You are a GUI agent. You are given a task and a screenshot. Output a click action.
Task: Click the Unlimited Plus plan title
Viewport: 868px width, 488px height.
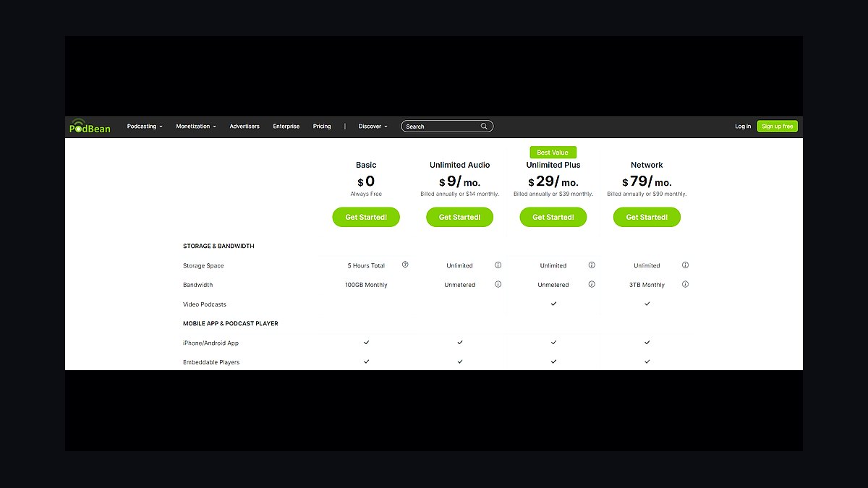point(553,165)
